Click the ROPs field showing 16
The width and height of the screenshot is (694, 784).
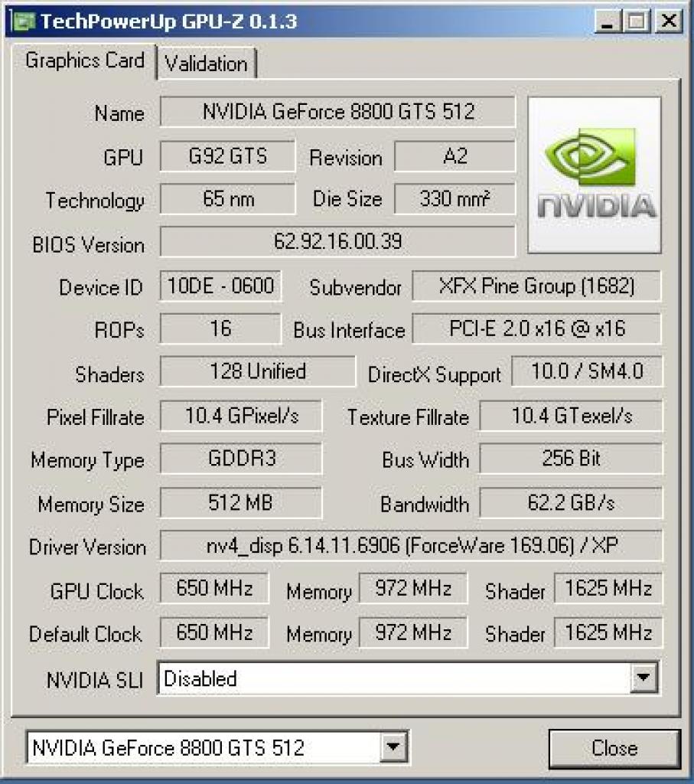[x=220, y=328]
